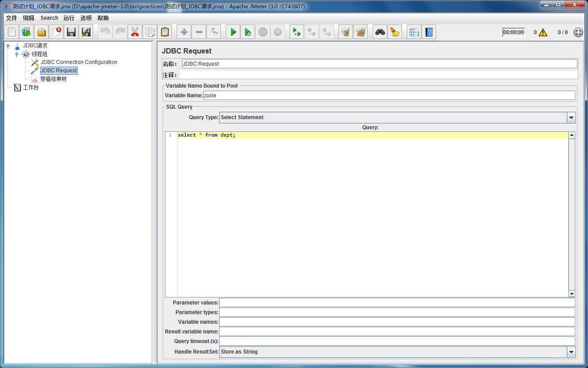Start test without pauses icon
Image resolution: width=588 pixels, height=368 pixels.
(x=248, y=32)
